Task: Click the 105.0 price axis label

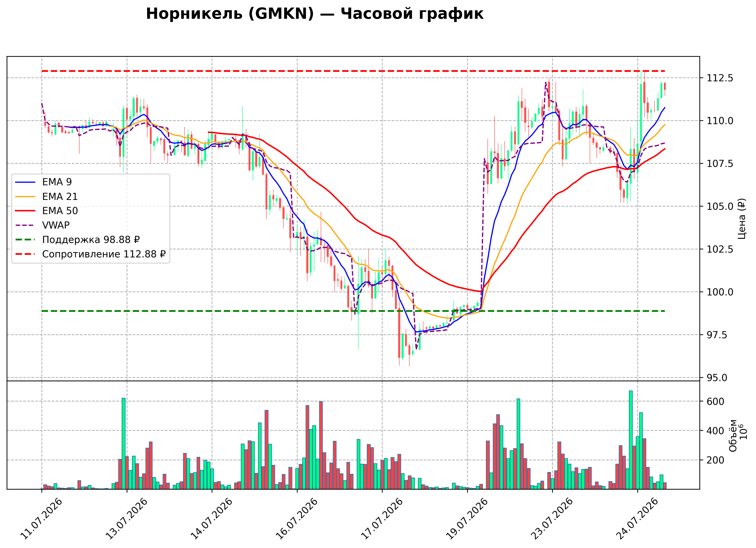Action: click(720, 206)
